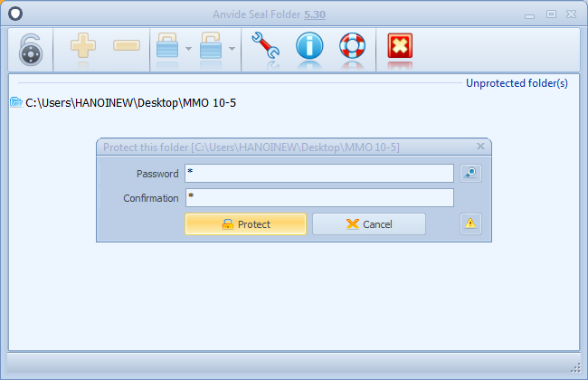Click the 5.30 version link in the title bar
The height and width of the screenshot is (380, 588).
tap(341, 14)
